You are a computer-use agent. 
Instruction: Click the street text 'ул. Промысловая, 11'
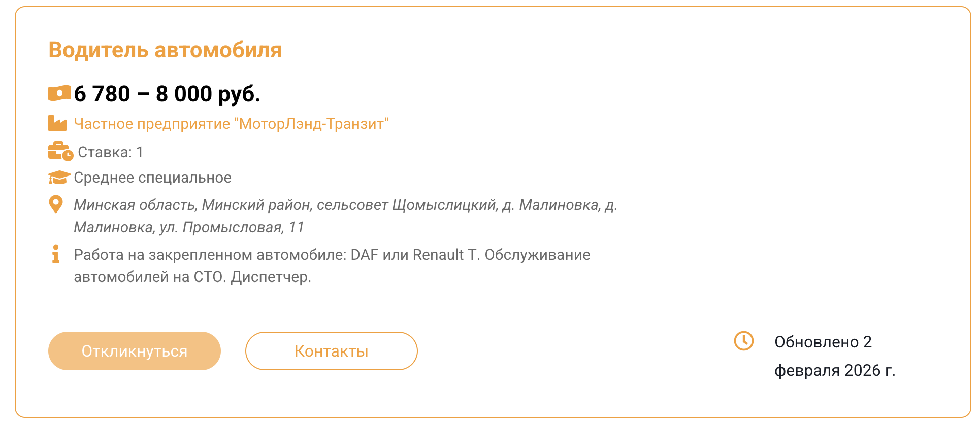point(232,227)
